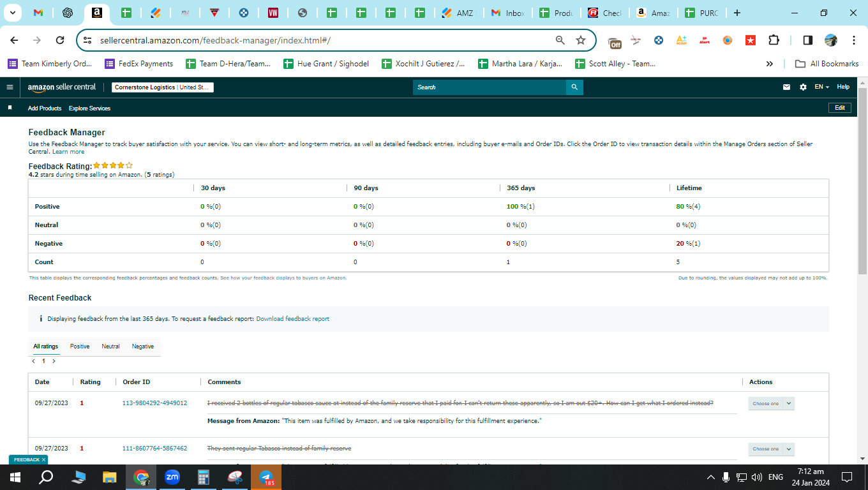Switch to the PURC browser tab
This screenshot has width=868, height=490.
pyautogui.click(x=702, y=13)
